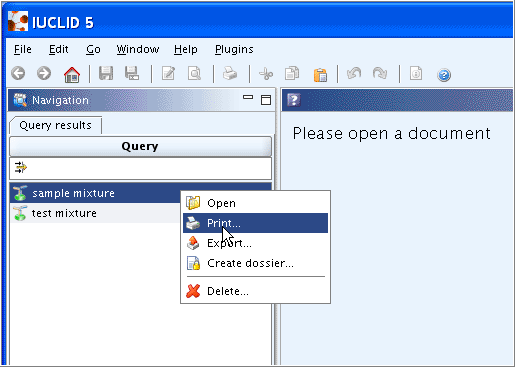Minimize the Navigation panel
Screen dimensions: 515x367
pos(248,97)
